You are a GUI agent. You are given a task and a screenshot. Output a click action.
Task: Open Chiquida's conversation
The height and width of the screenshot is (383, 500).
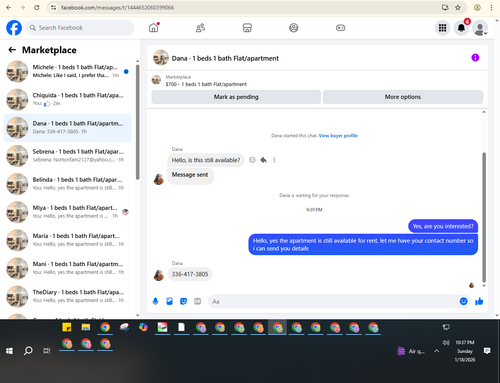[x=67, y=99]
